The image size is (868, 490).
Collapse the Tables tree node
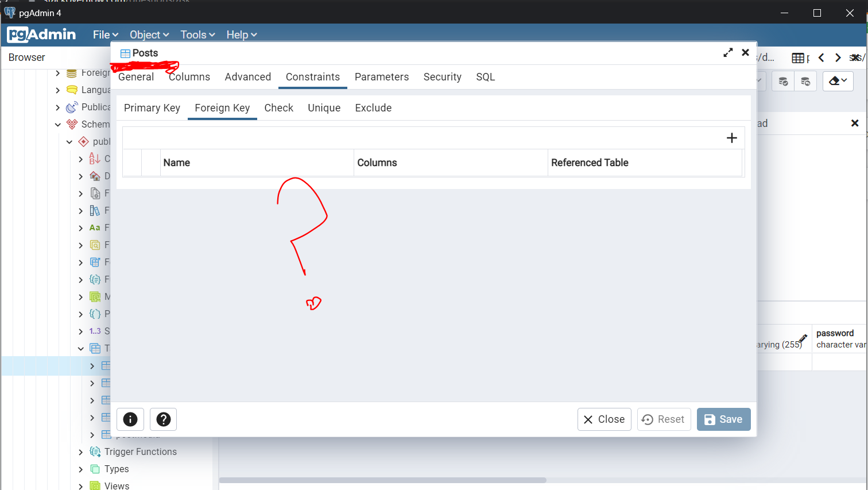pos(81,349)
